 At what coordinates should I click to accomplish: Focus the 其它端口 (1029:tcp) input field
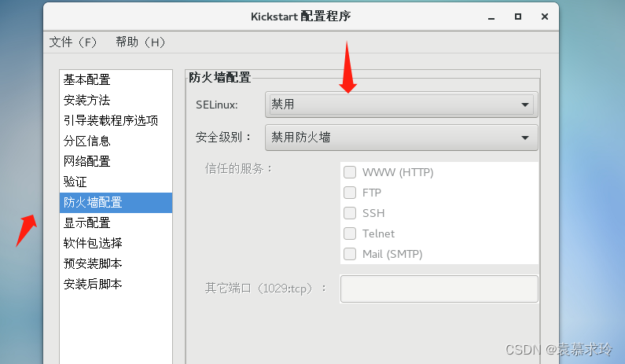pos(439,289)
